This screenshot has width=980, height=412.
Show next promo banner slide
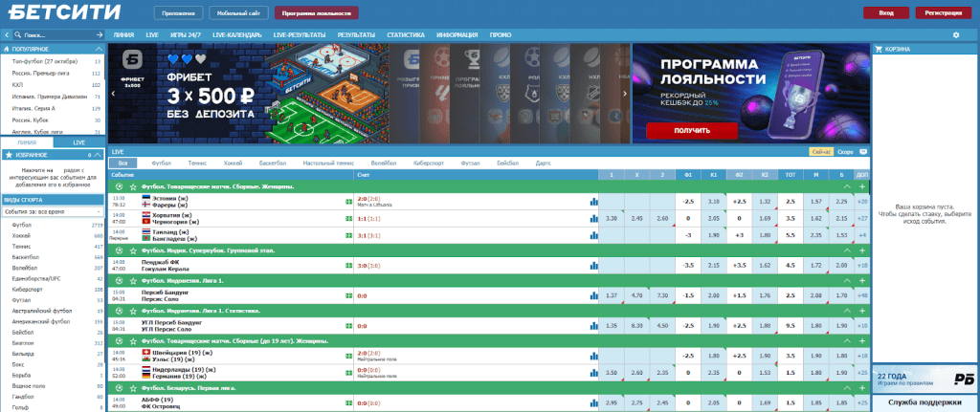coord(626,94)
